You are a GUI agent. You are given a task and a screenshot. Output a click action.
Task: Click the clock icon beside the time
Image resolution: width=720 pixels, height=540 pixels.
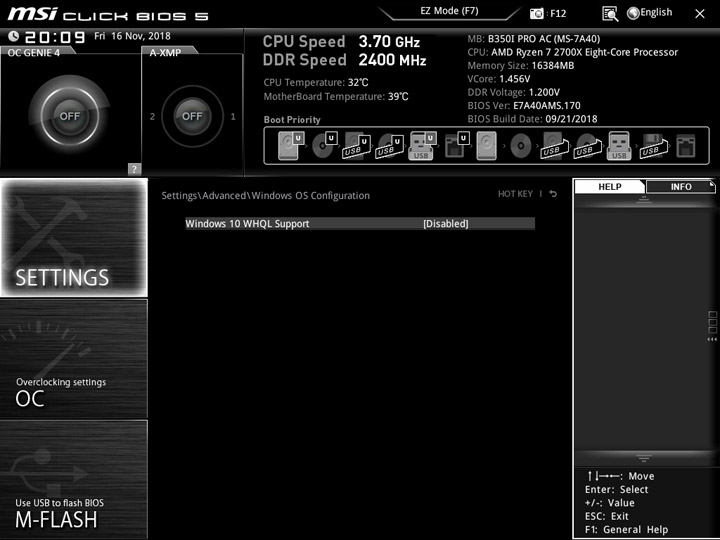(14, 36)
